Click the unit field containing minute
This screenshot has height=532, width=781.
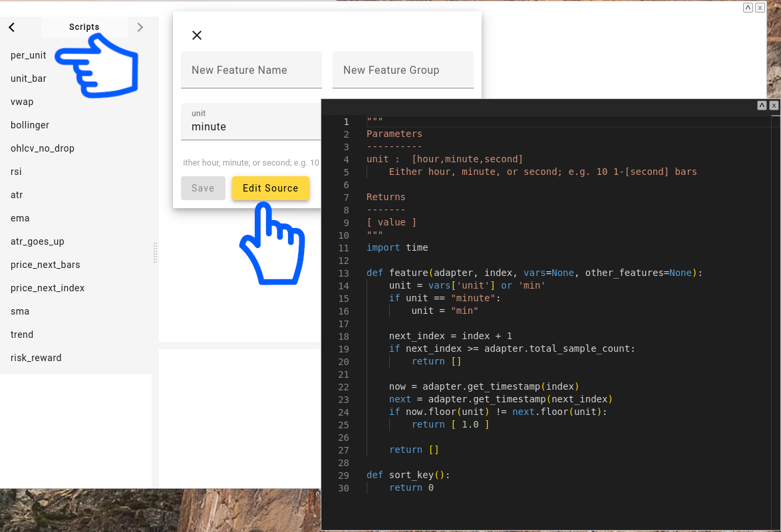coord(251,122)
